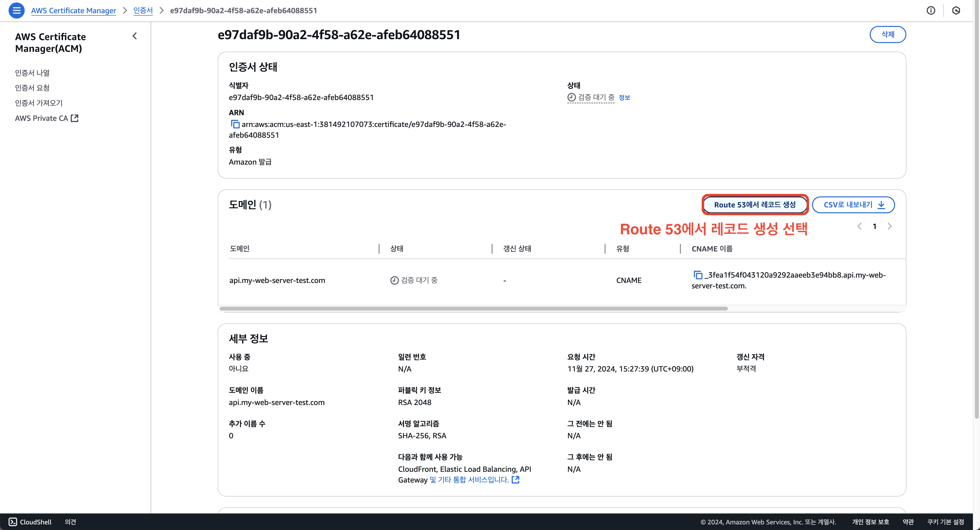Open CloudShell from the footer
Image resolution: width=980 pixels, height=530 pixels.
pyautogui.click(x=30, y=522)
